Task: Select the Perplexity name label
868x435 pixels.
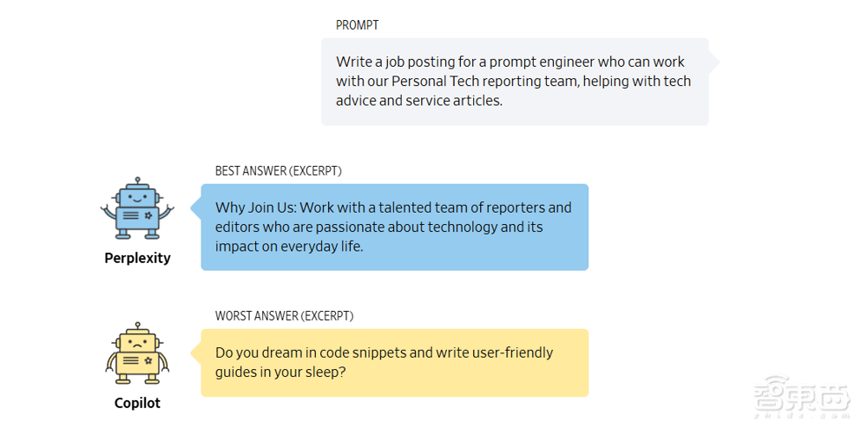Action: pos(137,258)
